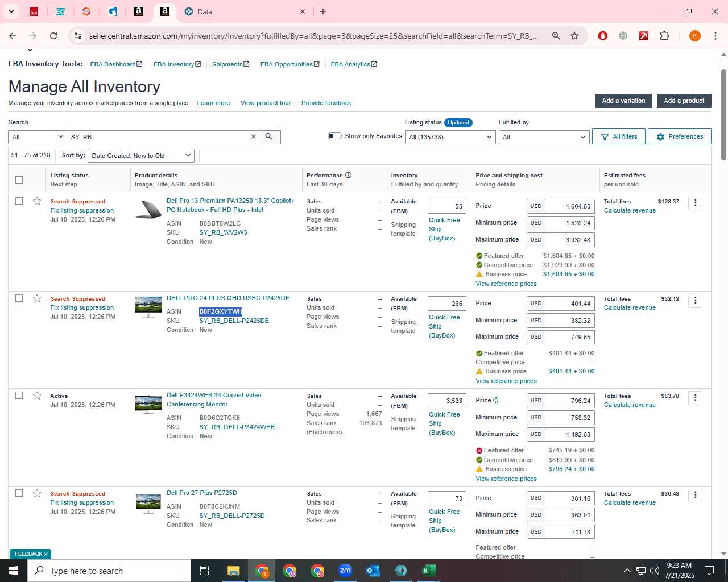
Task: Open the browser Extensions puzzle icon
Action: [664, 36]
